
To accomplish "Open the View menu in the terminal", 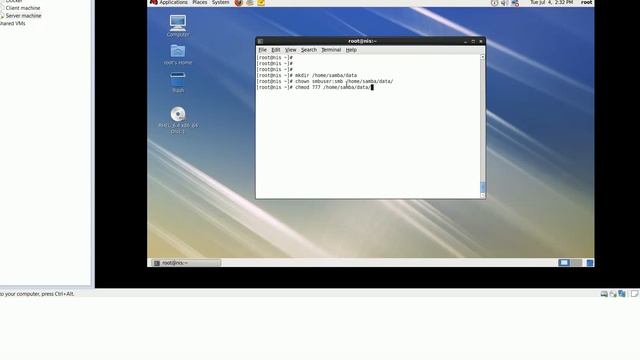I will [x=291, y=50].
